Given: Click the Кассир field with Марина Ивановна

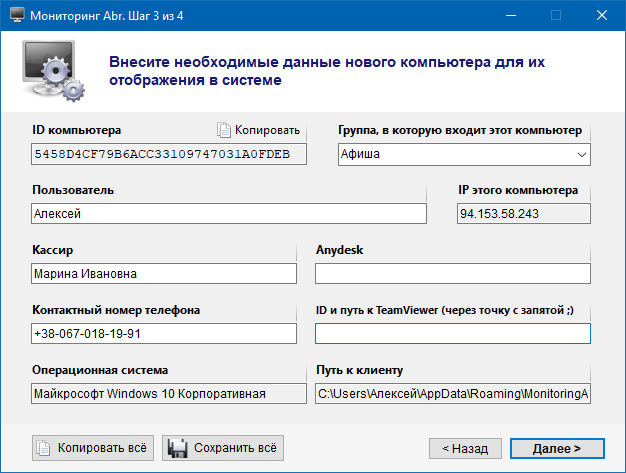Looking at the screenshot, I should click(x=164, y=273).
